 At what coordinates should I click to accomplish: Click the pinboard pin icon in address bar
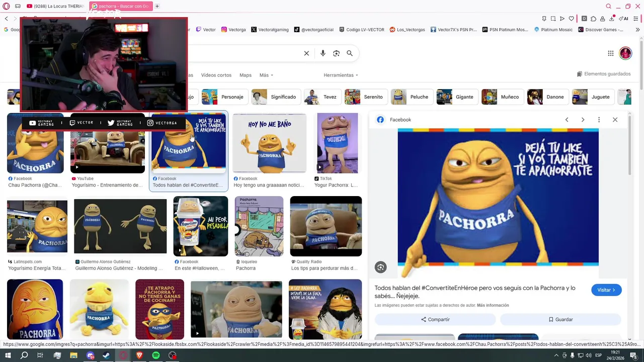click(x=544, y=19)
